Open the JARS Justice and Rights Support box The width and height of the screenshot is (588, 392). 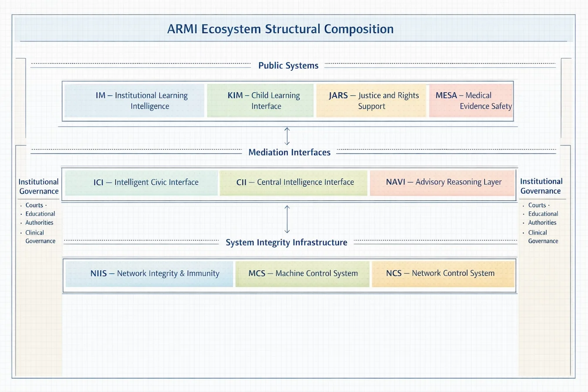371,101
